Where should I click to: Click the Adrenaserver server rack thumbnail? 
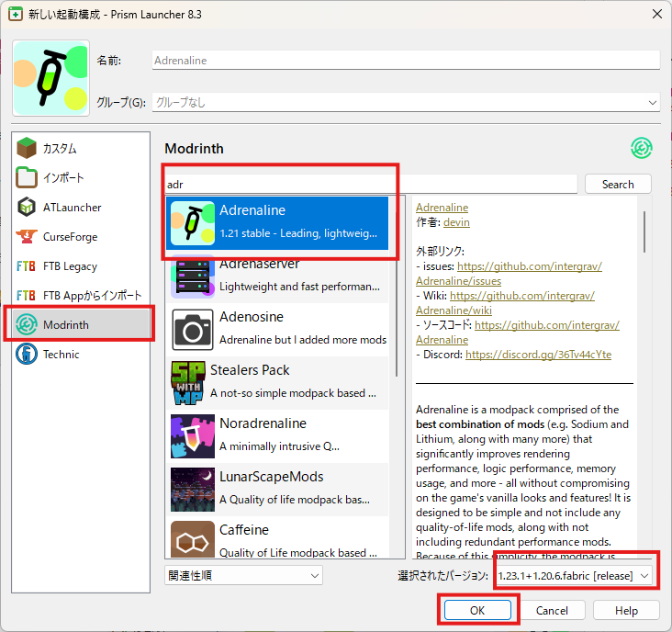tap(193, 277)
